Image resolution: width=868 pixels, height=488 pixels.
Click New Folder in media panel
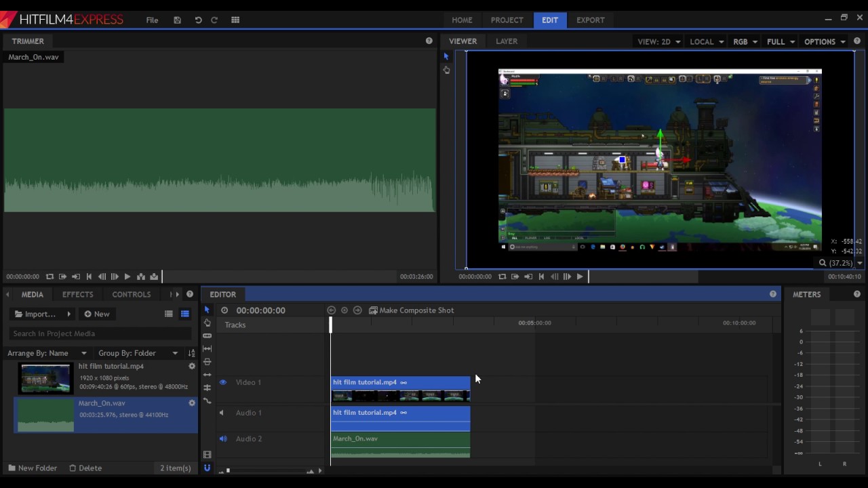pyautogui.click(x=33, y=468)
